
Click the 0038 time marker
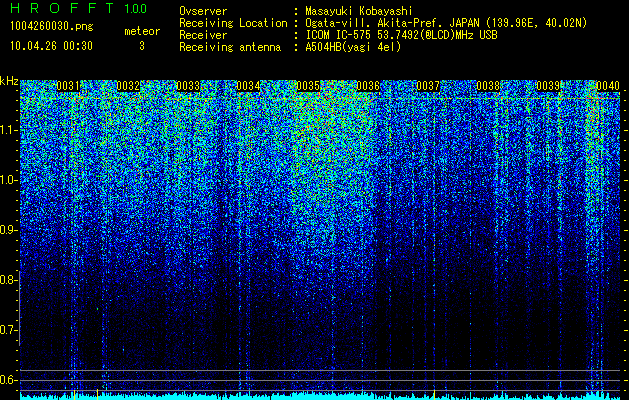point(488,86)
